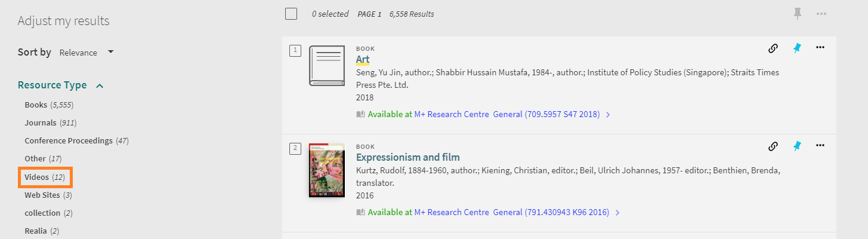Screen dimensions: 868x239
Task: Open the Sort by Relevance dropdown
Action: pos(87,53)
